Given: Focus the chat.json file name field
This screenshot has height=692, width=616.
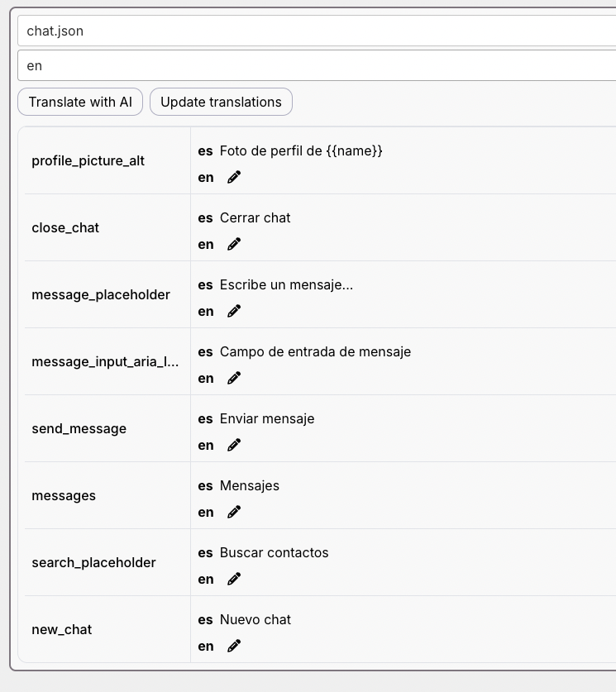Looking at the screenshot, I should 317,31.
